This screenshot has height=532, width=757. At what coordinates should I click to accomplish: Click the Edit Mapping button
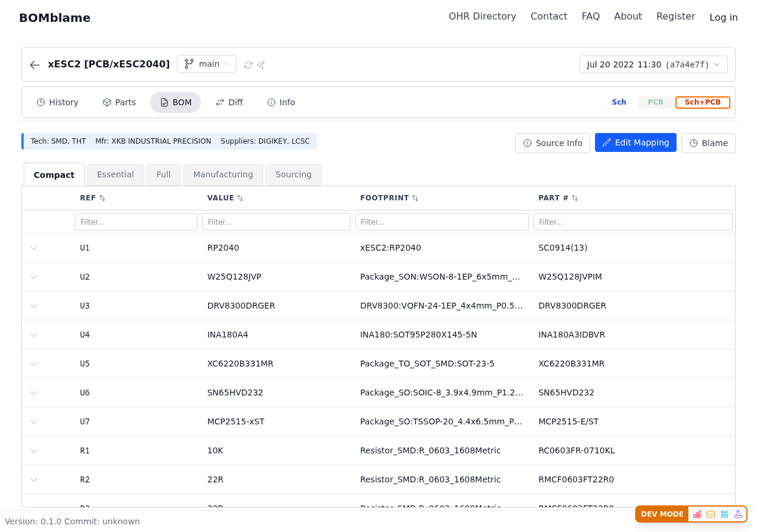(x=635, y=142)
